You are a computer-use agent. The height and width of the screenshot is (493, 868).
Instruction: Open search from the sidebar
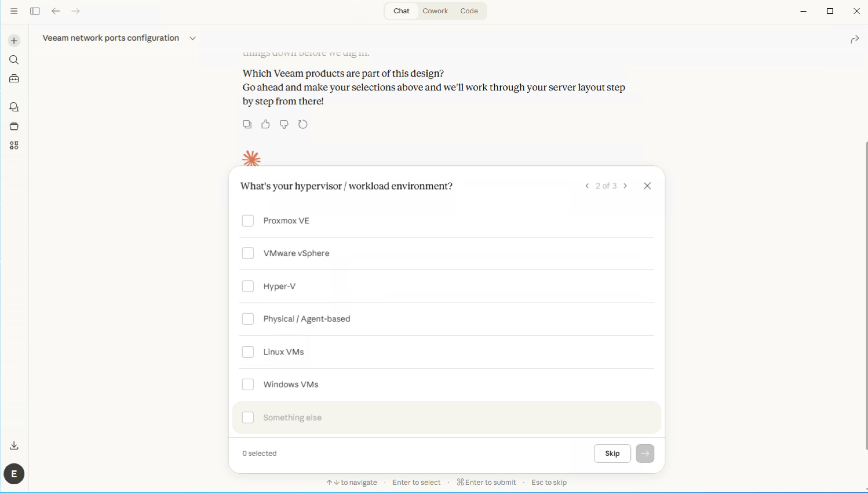[x=14, y=60]
